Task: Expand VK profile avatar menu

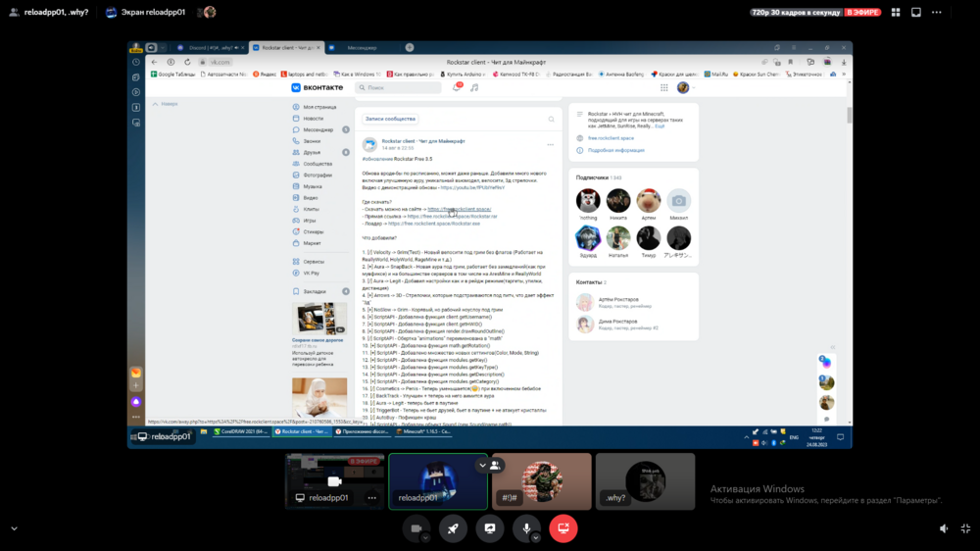Action: [x=686, y=87]
